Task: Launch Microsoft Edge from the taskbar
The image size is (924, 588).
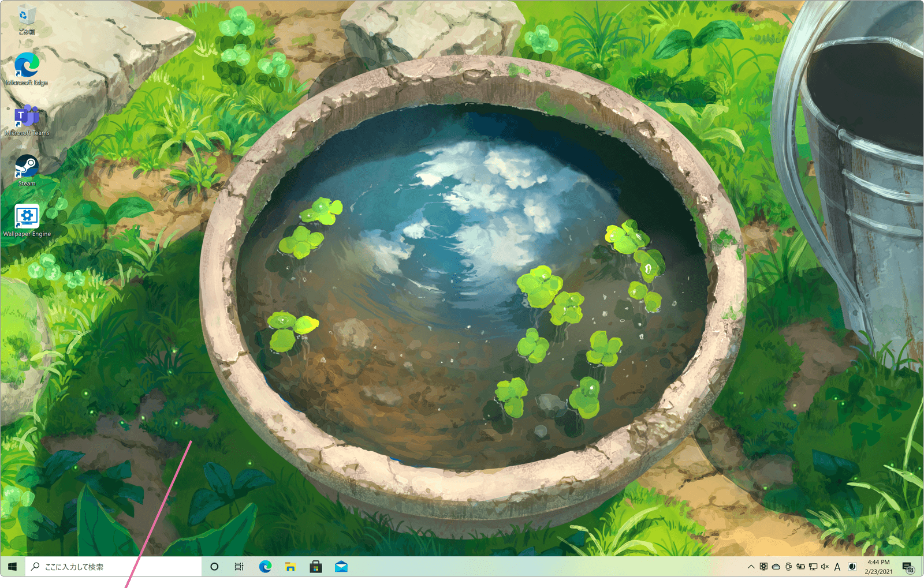Action: [265, 567]
